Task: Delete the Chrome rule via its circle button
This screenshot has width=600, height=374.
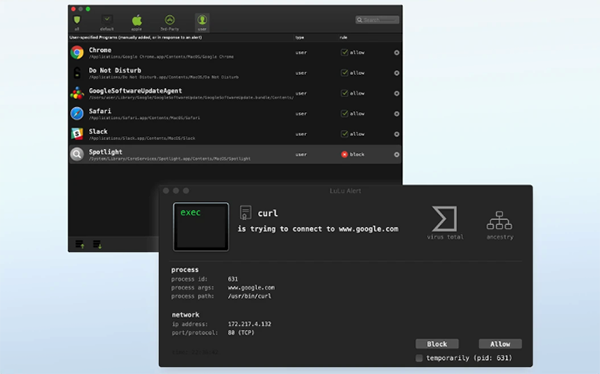Action: [x=396, y=53]
